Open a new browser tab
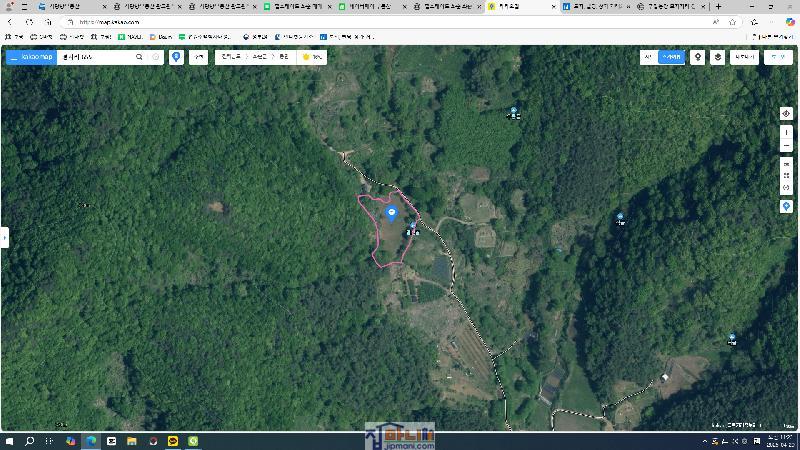The width and height of the screenshot is (800, 450). coord(718,6)
